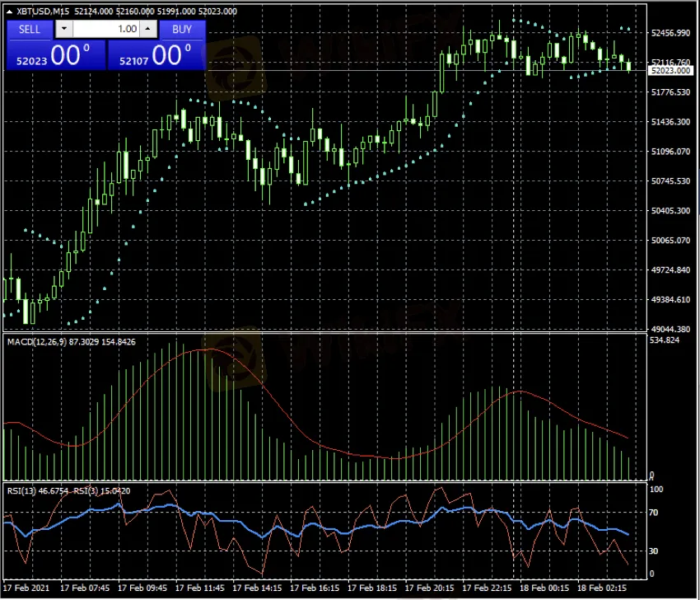Click time axis label 17 Feb 09:45
This screenshot has width=700, height=600.
click(x=142, y=588)
